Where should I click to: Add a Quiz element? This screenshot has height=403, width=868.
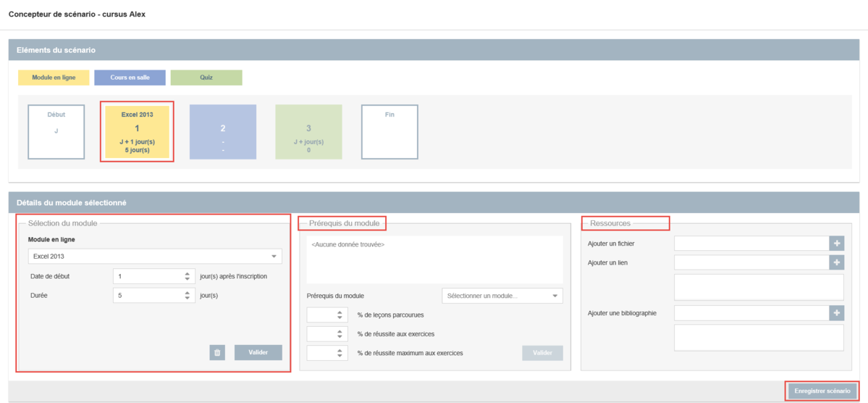coord(206,78)
